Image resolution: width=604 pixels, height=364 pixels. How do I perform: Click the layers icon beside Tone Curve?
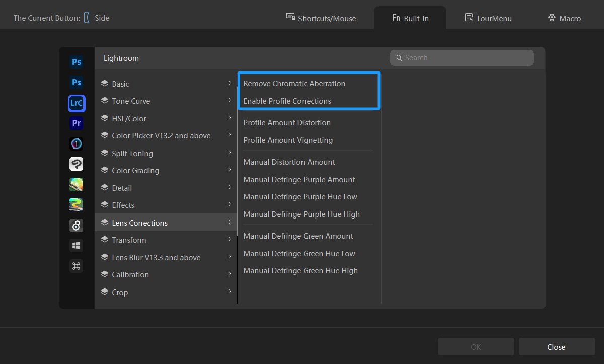[105, 101]
